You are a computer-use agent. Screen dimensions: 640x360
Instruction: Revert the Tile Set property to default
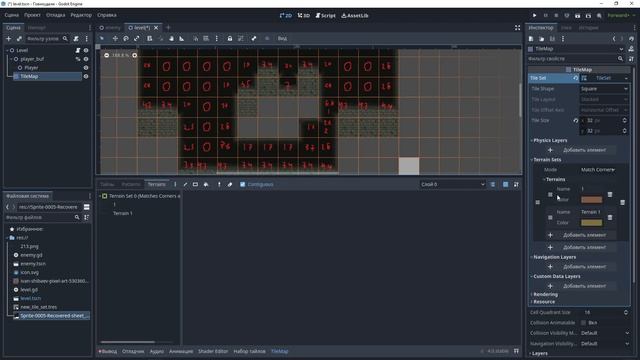point(576,78)
